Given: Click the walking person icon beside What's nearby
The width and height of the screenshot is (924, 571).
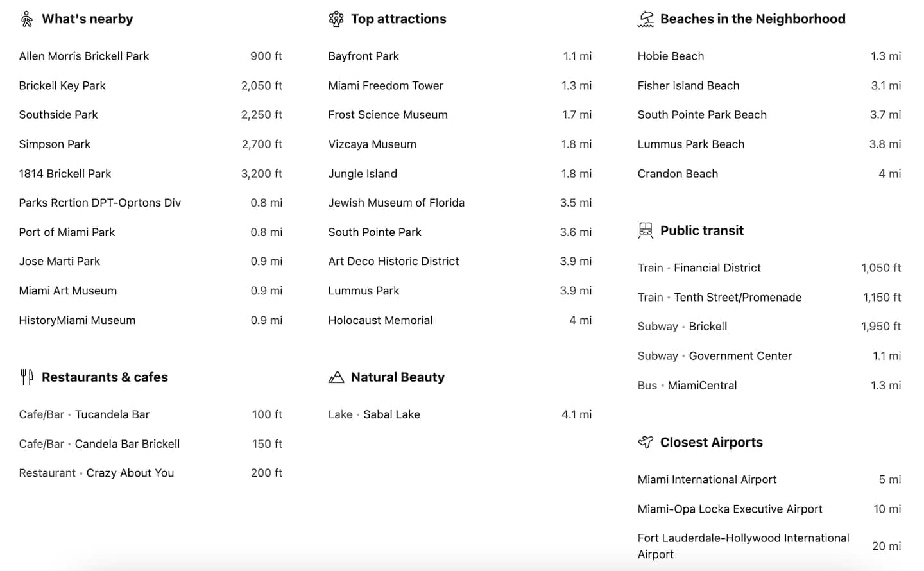Looking at the screenshot, I should pos(26,19).
